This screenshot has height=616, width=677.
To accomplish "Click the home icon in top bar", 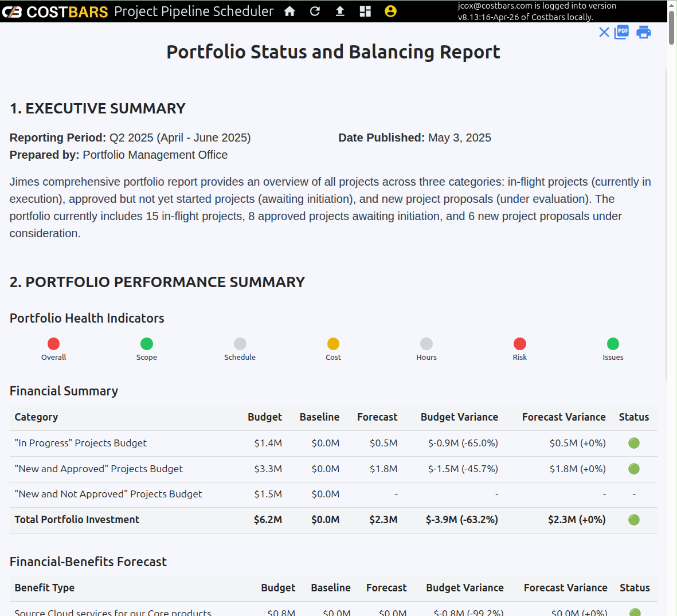I will 289,11.
